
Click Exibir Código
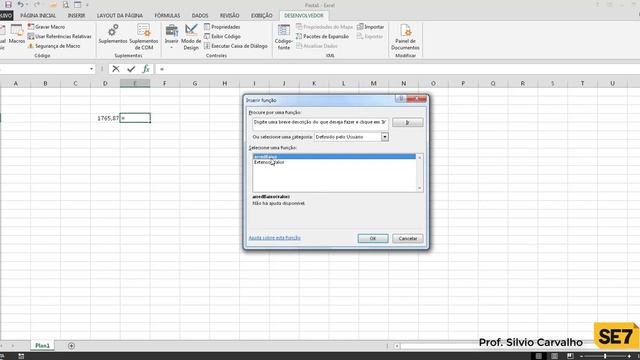coord(222,36)
